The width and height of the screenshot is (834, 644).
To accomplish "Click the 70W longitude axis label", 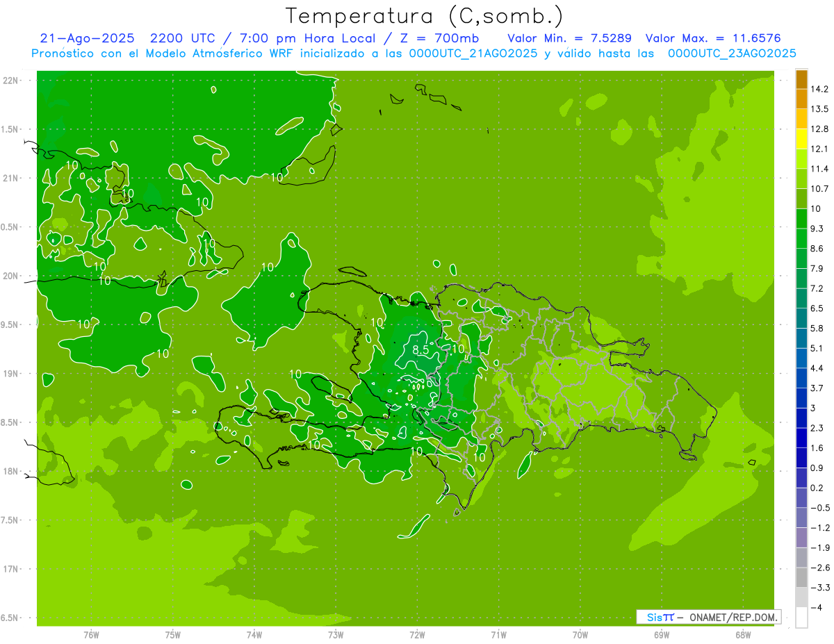I will tap(580, 635).
